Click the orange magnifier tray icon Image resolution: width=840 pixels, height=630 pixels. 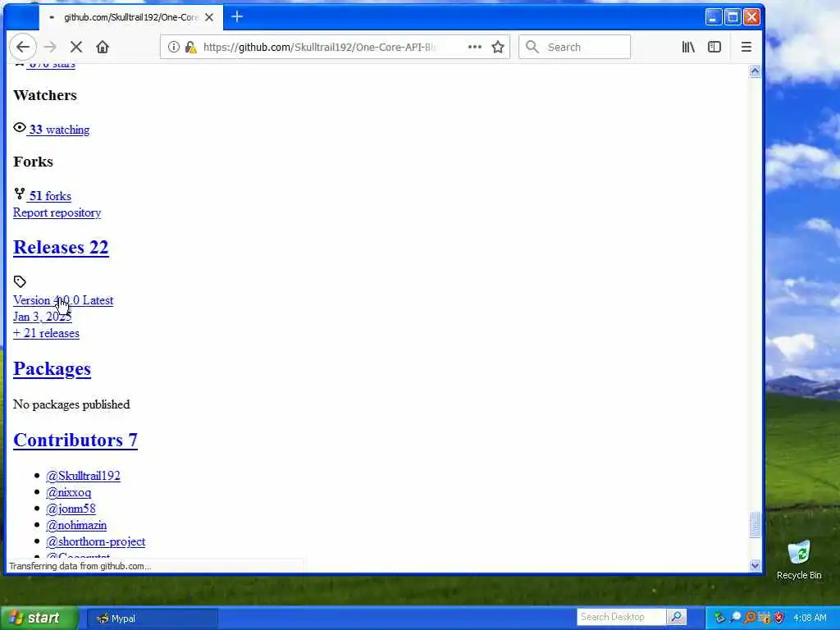[x=750, y=618]
